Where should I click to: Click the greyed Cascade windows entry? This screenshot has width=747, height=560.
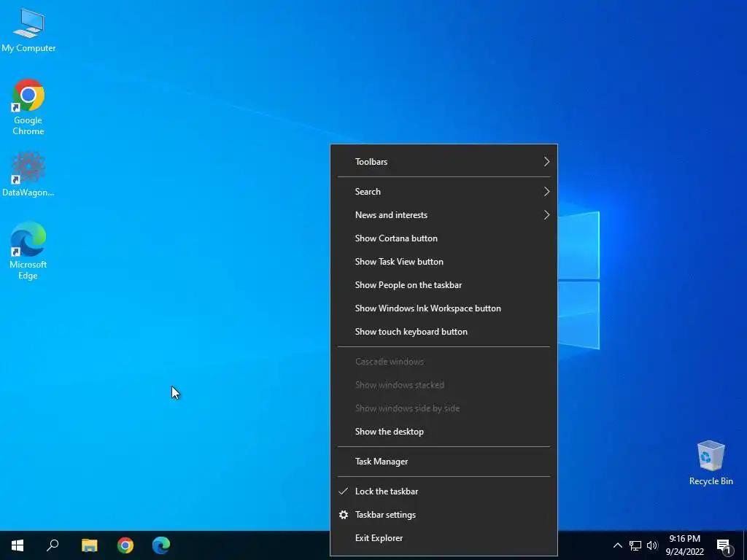pyautogui.click(x=444, y=362)
